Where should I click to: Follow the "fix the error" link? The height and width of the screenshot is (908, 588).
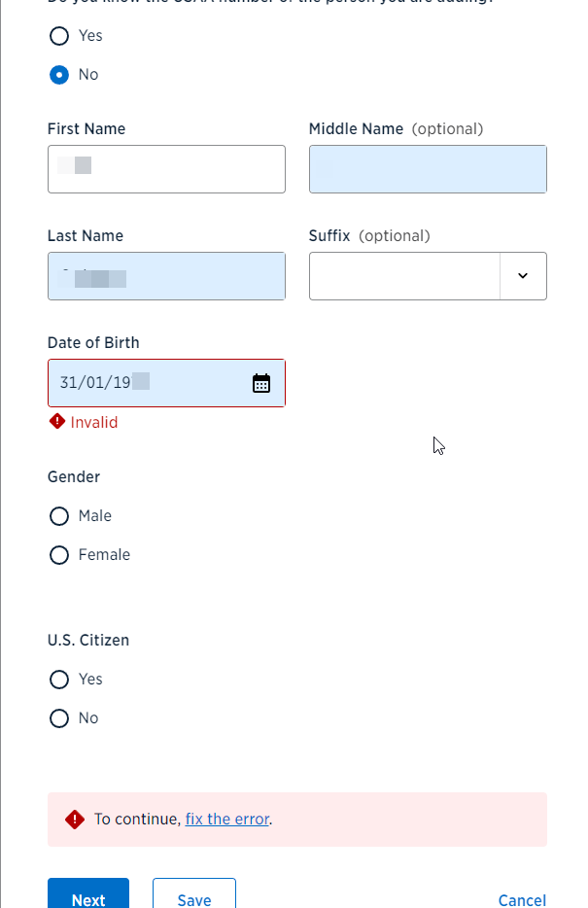click(227, 820)
